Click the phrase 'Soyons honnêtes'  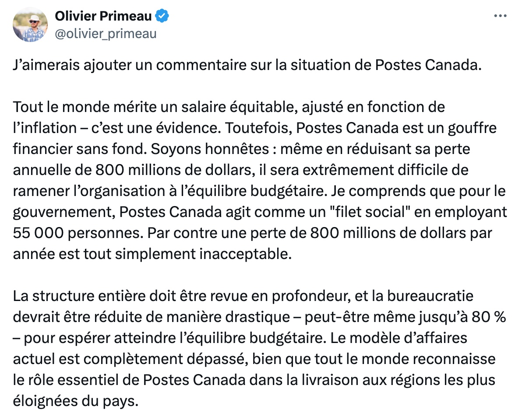210,149
